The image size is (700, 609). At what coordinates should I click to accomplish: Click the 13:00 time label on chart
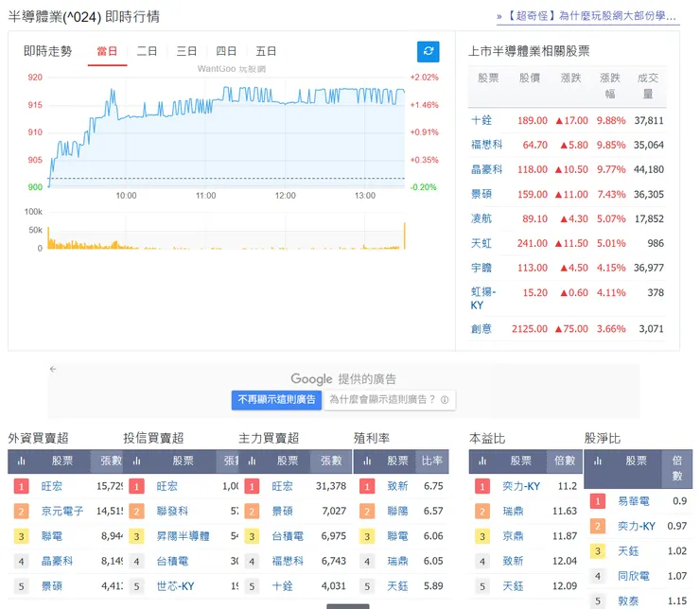pos(365,196)
